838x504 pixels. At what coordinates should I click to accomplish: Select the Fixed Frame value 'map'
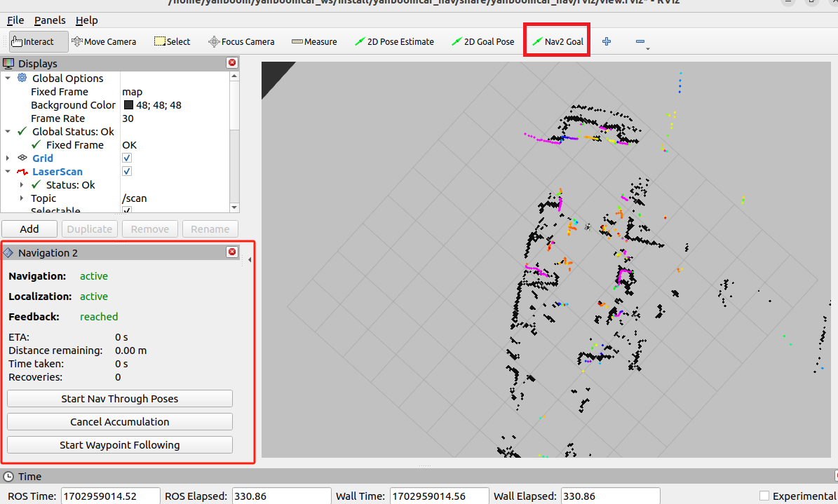coord(132,92)
